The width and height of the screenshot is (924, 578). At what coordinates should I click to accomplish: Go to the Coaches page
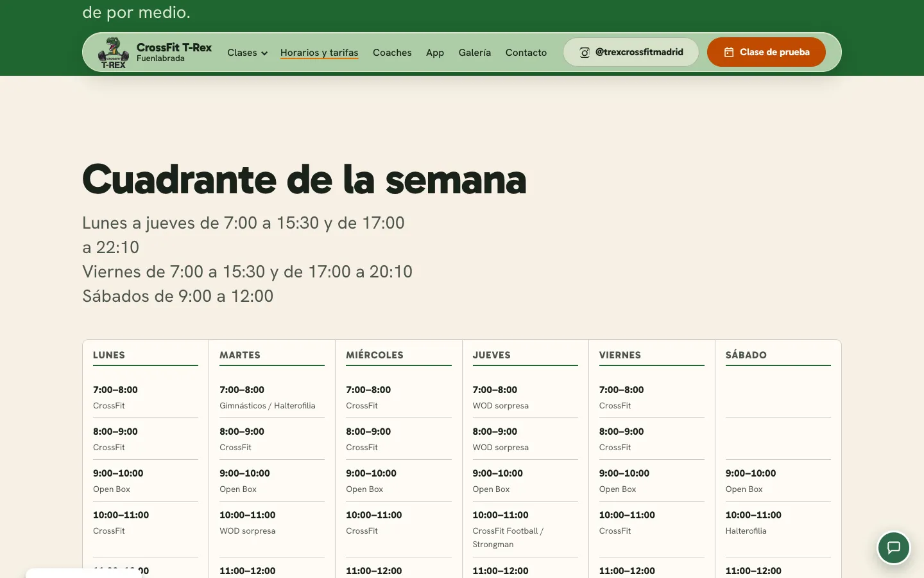tap(392, 53)
